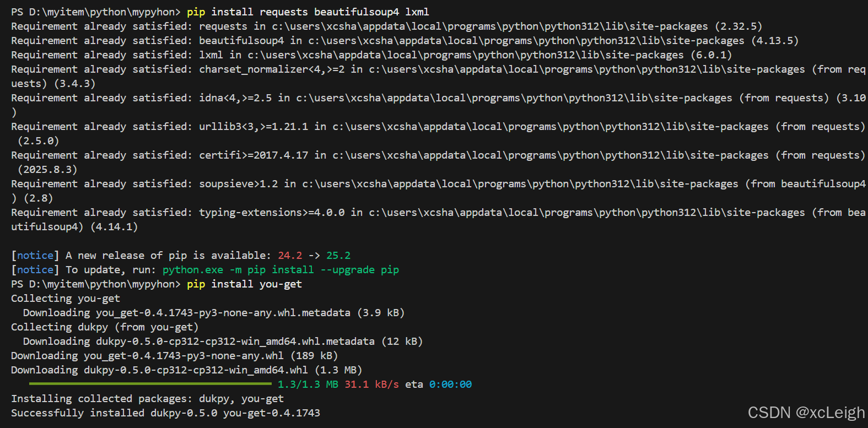The height and width of the screenshot is (428, 868).
Task: Click the 'Collecting you-get' line
Action: pyautogui.click(x=66, y=299)
